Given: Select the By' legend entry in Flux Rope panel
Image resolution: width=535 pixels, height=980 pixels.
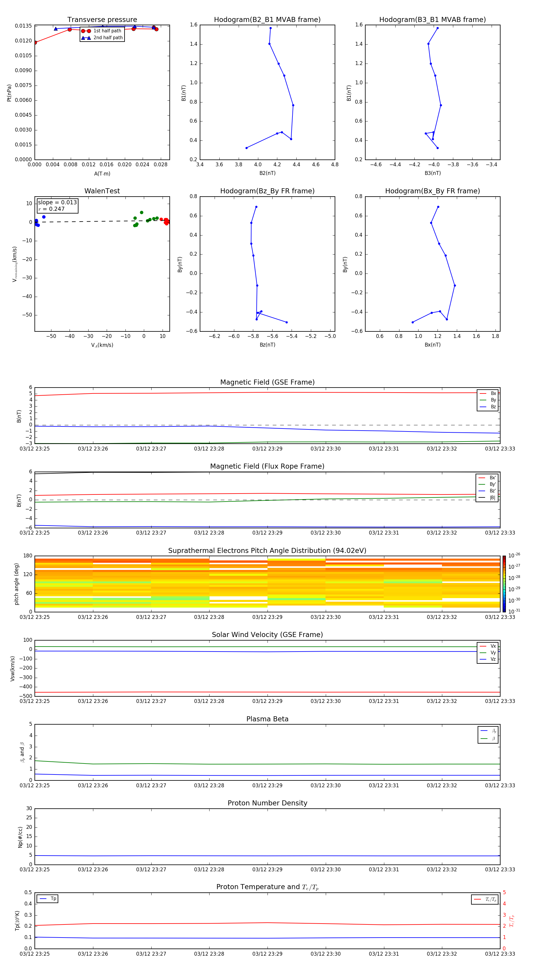Looking at the screenshot, I should (487, 484).
